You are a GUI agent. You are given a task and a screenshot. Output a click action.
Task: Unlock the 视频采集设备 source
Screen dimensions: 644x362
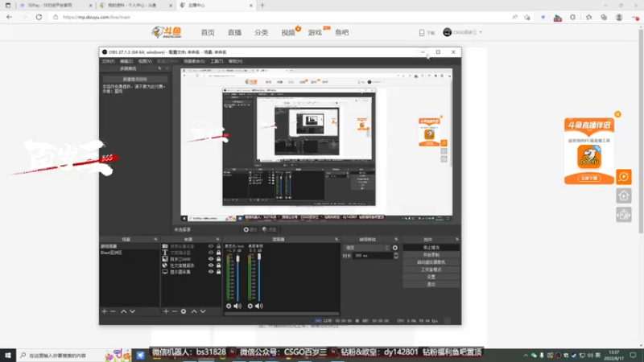218,246
